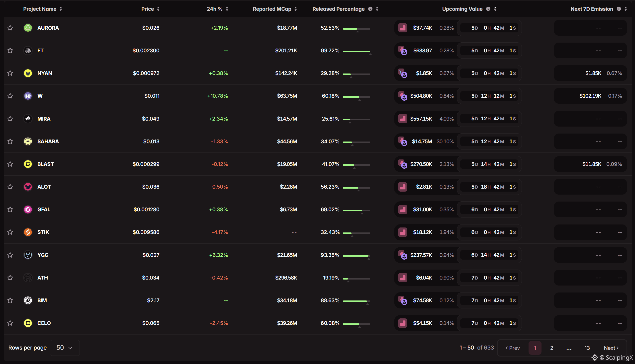
Task: Open Upcoming Value info tooltip icon
Action: pyautogui.click(x=488, y=9)
